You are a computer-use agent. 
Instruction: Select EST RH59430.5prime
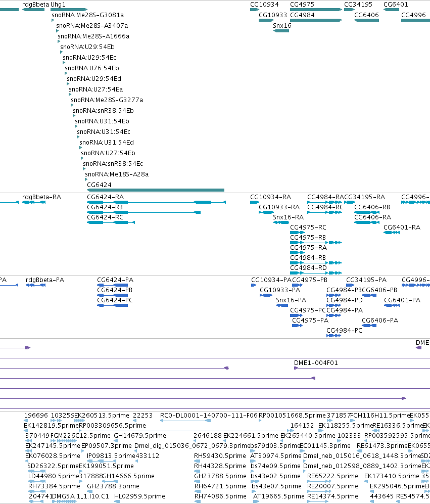(x=197, y=461)
